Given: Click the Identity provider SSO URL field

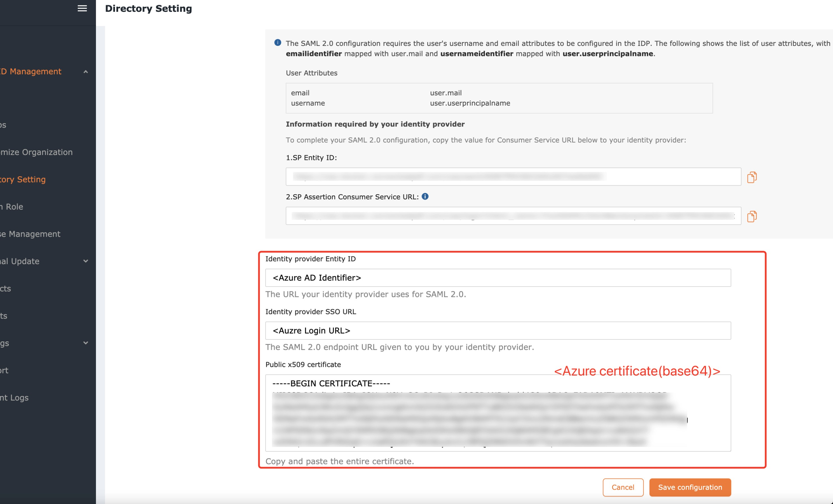Looking at the screenshot, I should pos(497,330).
